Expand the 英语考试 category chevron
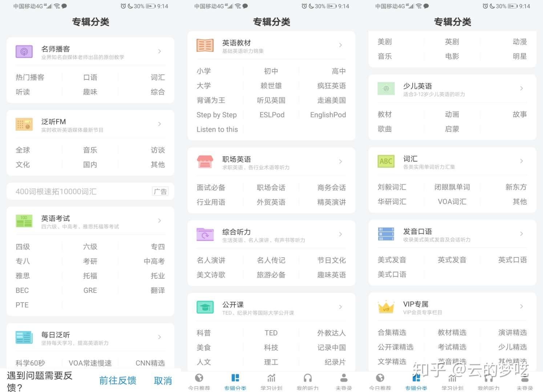The image size is (543, 392). point(159,221)
